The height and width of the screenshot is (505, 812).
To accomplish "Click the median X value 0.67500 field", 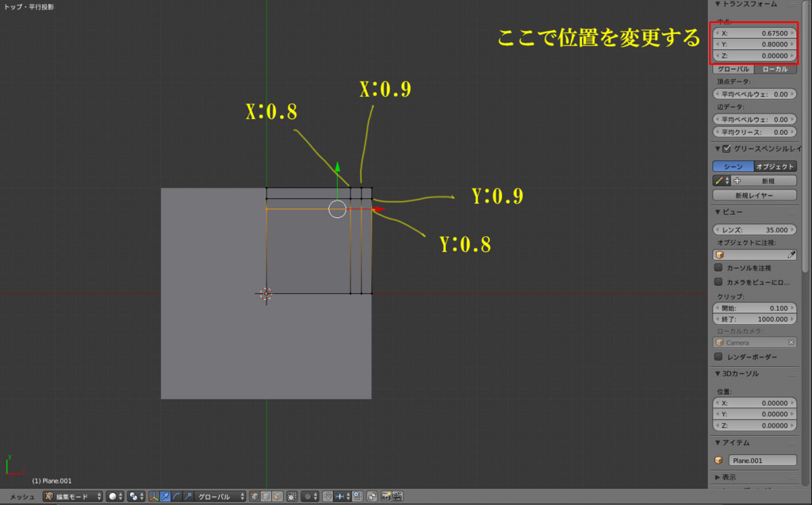I will [x=755, y=33].
